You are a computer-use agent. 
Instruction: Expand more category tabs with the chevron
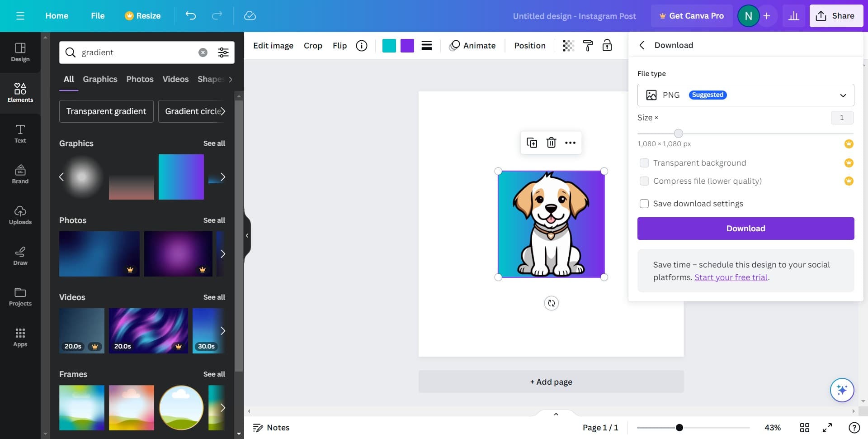click(231, 80)
